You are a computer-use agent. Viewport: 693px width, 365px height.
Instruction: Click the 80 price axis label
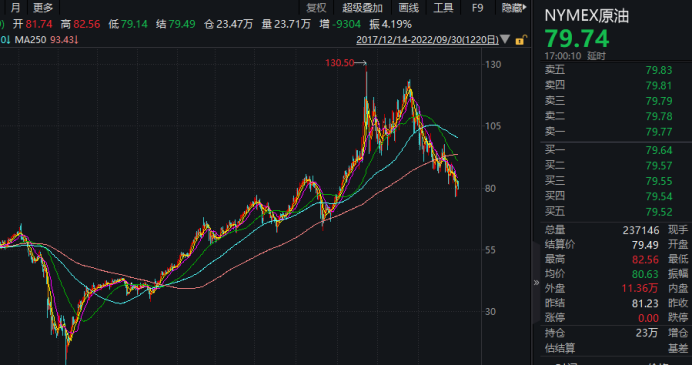tap(490, 188)
